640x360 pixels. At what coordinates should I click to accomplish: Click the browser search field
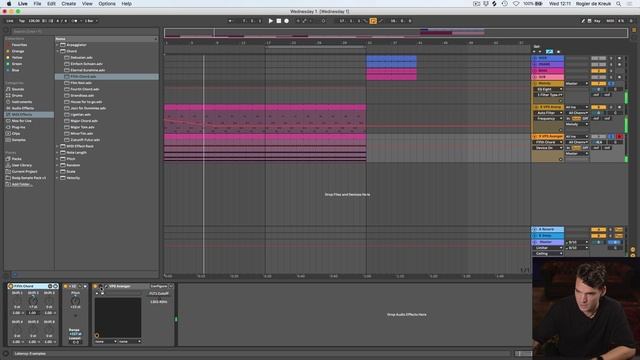[84, 31]
